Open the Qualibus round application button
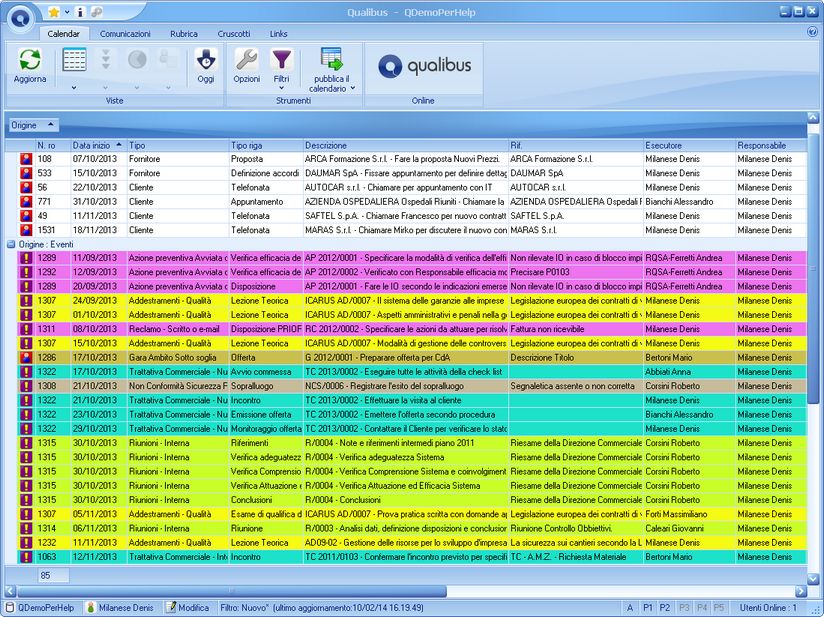 click(x=20, y=18)
